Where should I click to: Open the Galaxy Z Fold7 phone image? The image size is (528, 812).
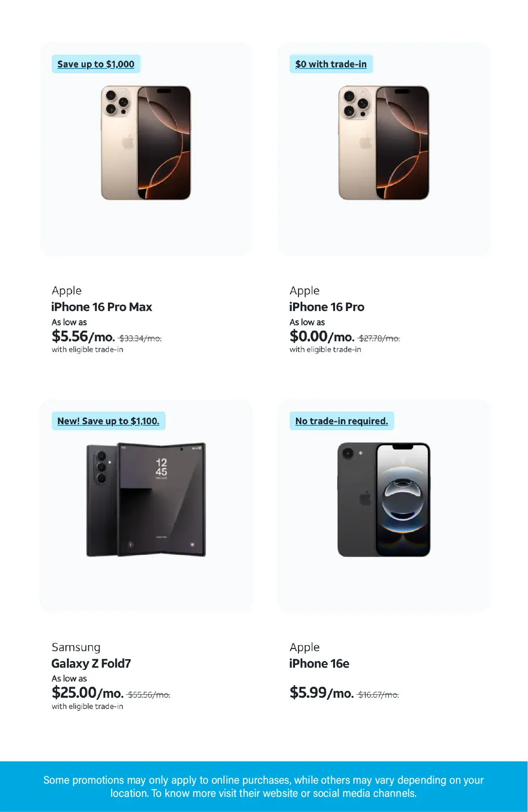[x=146, y=500]
